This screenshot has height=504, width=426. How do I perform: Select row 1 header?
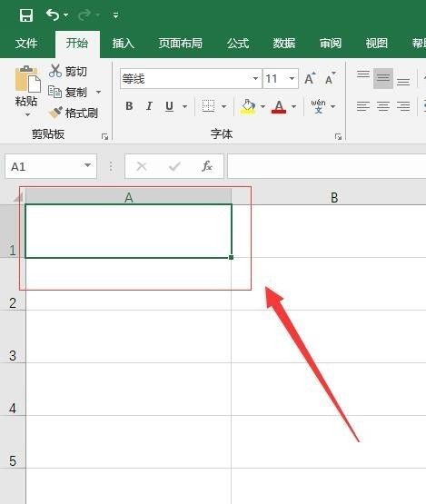12,231
